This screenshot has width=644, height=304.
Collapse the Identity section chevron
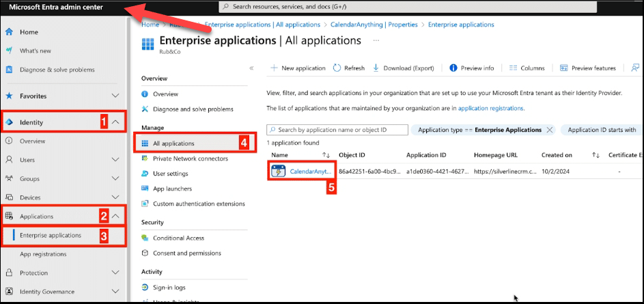coord(116,122)
